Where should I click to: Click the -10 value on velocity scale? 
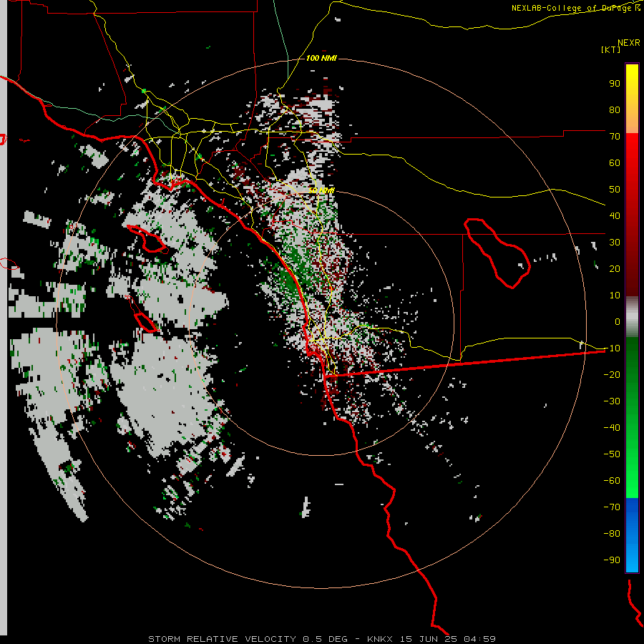(612, 348)
